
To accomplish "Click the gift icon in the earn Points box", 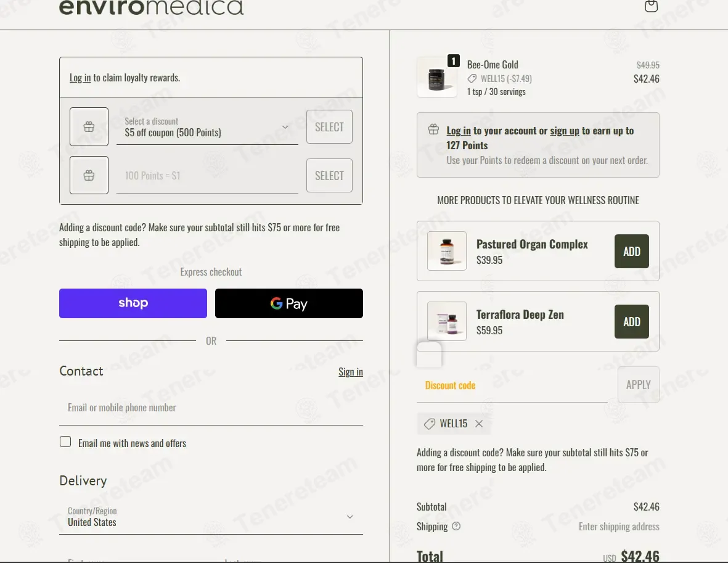I will tap(433, 129).
